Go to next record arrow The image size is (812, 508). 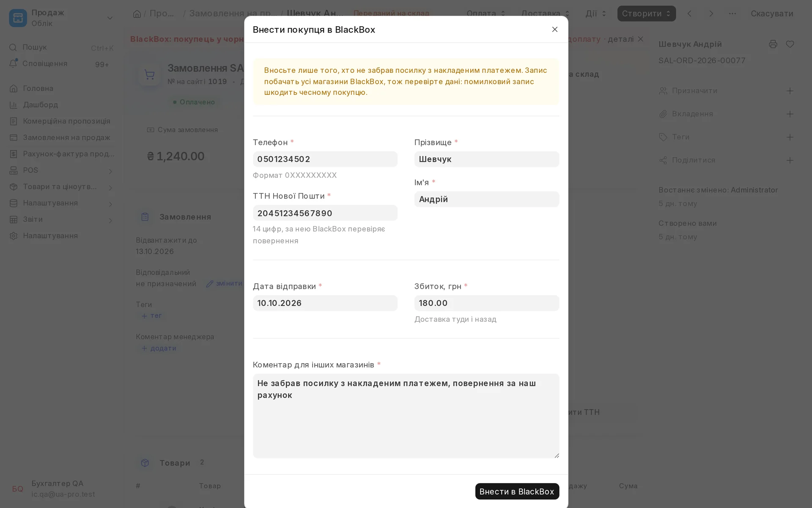pos(711,14)
